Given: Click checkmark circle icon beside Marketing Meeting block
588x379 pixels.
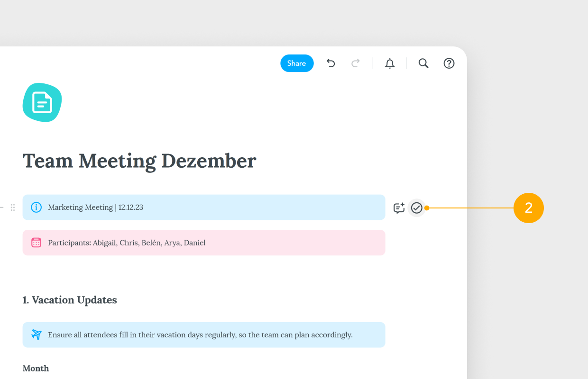Looking at the screenshot, I should tap(417, 208).
